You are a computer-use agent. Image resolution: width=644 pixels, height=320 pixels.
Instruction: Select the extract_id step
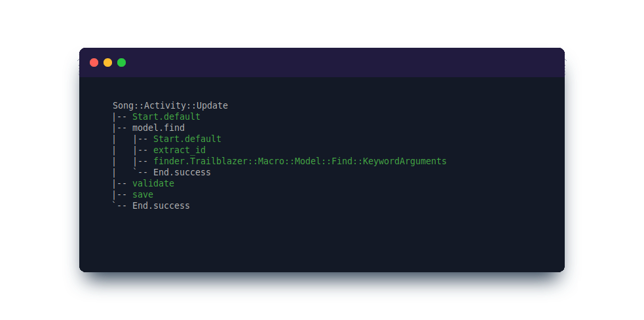[x=180, y=150]
